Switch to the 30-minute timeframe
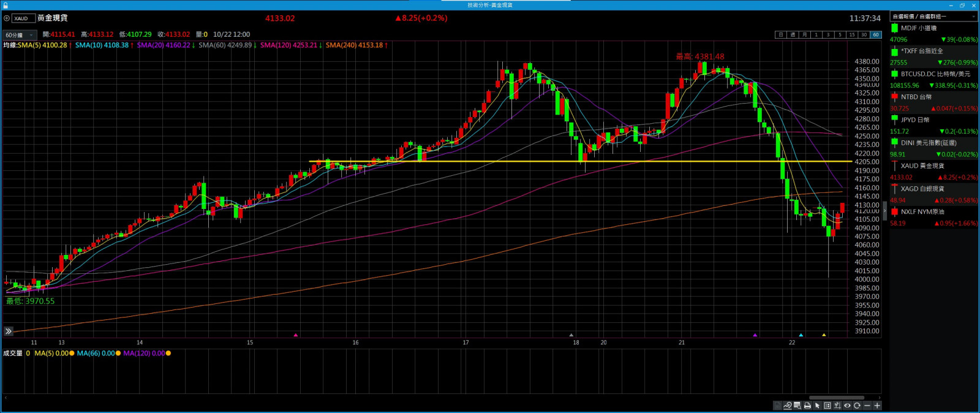Image resolution: width=980 pixels, height=413 pixels. [864, 35]
